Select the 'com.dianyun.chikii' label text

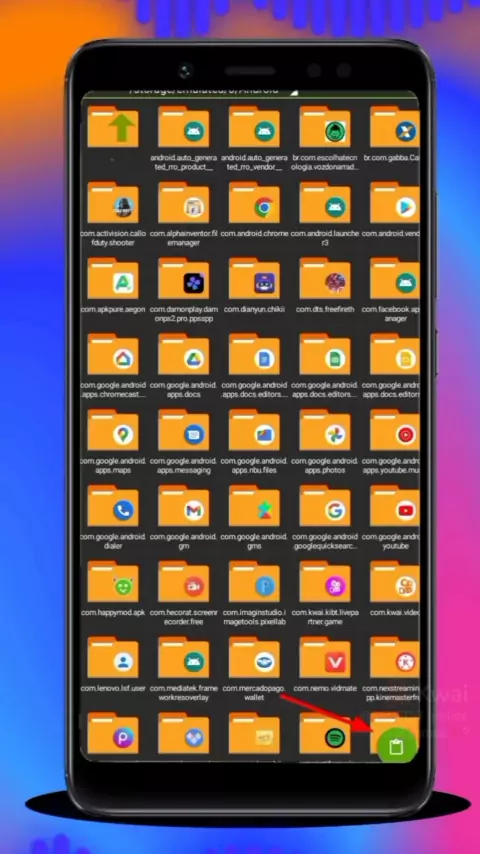pyautogui.click(x=254, y=309)
